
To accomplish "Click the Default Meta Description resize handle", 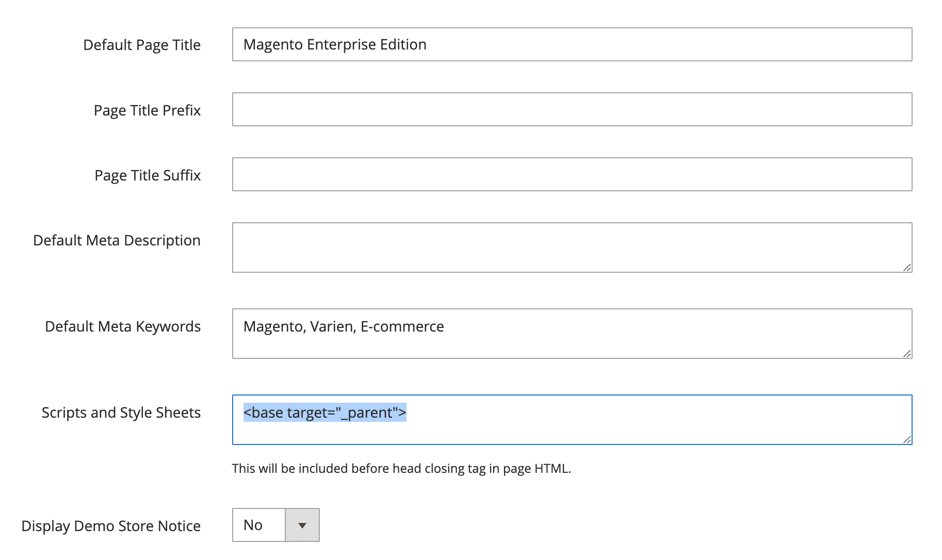I will [x=907, y=268].
